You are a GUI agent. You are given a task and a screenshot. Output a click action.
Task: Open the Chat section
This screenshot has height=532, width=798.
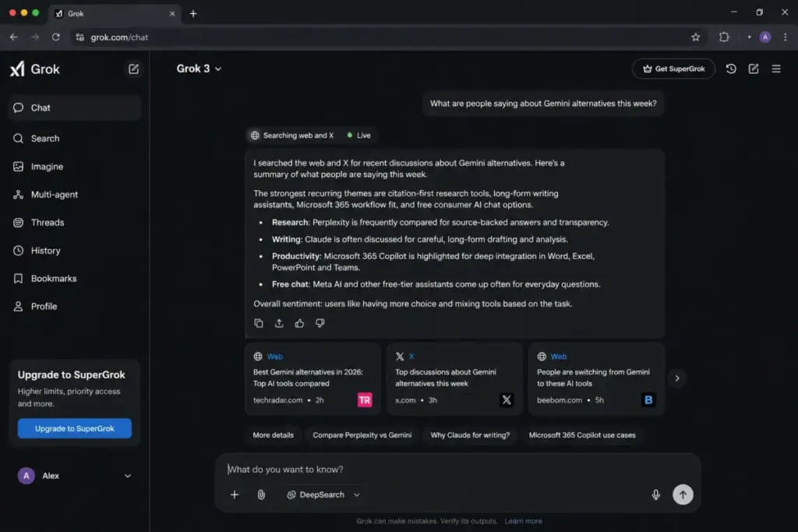click(x=74, y=107)
